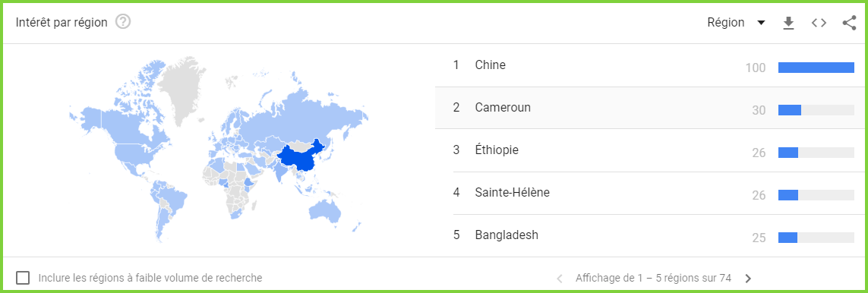Select the Cameroun row in the ranking
This screenshot has height=293, width=868.
coord(651,108)
